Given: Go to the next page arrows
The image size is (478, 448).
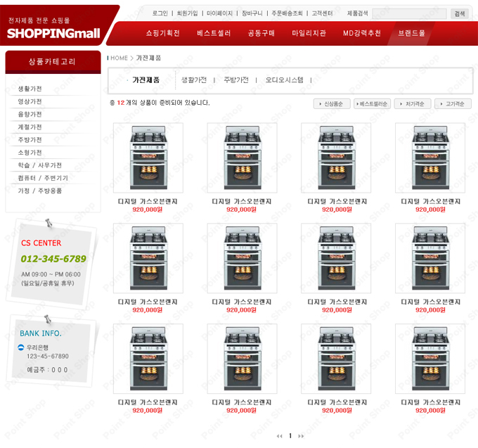Looking at the screenshot, I should click(301, 436).
